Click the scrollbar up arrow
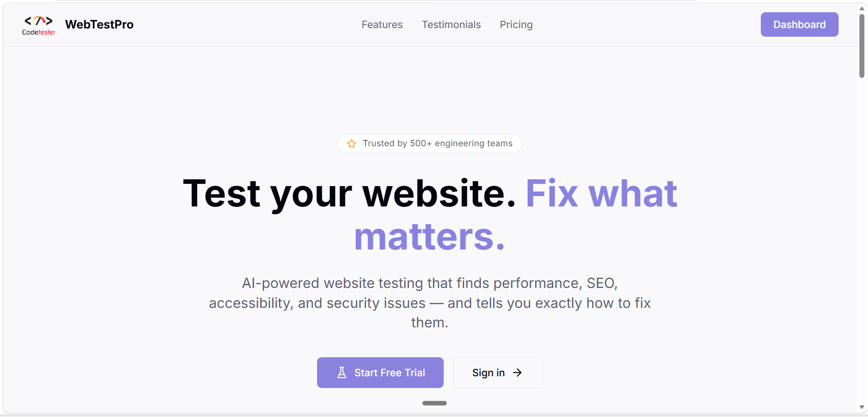Screen dimensions: 868x417 click(x=862, y=8)
